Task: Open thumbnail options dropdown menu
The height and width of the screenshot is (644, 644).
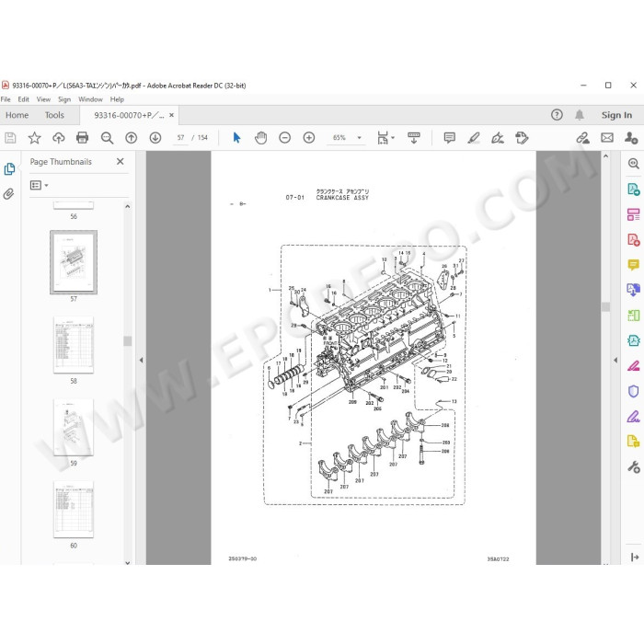Action: (39, 185)
